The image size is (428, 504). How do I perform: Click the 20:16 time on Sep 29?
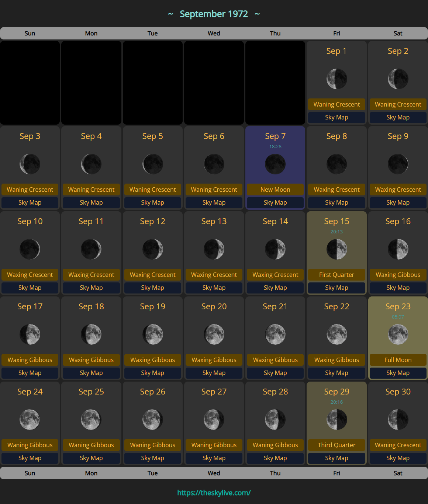336,402
